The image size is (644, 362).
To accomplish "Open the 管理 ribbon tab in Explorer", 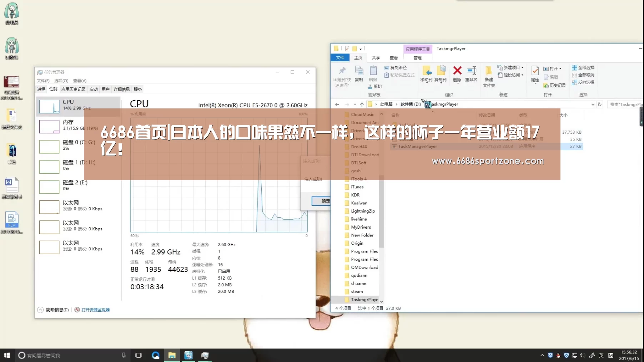I will tap(418, 58).
